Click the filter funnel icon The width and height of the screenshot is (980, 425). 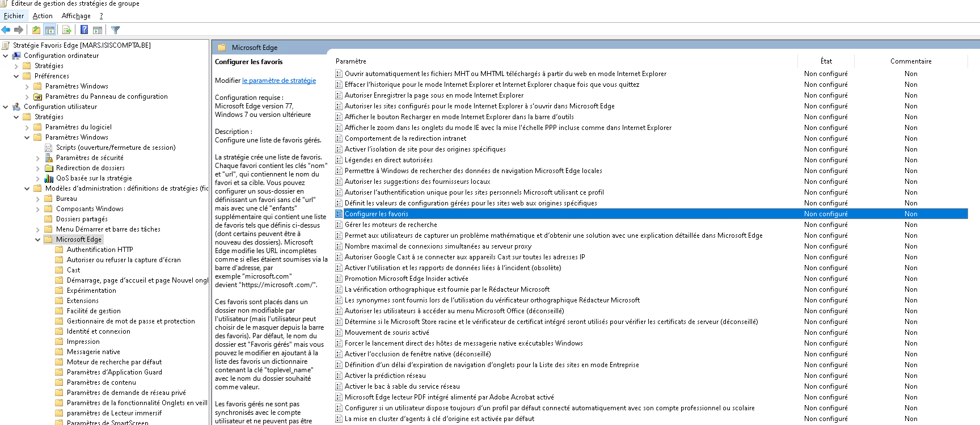115,30
